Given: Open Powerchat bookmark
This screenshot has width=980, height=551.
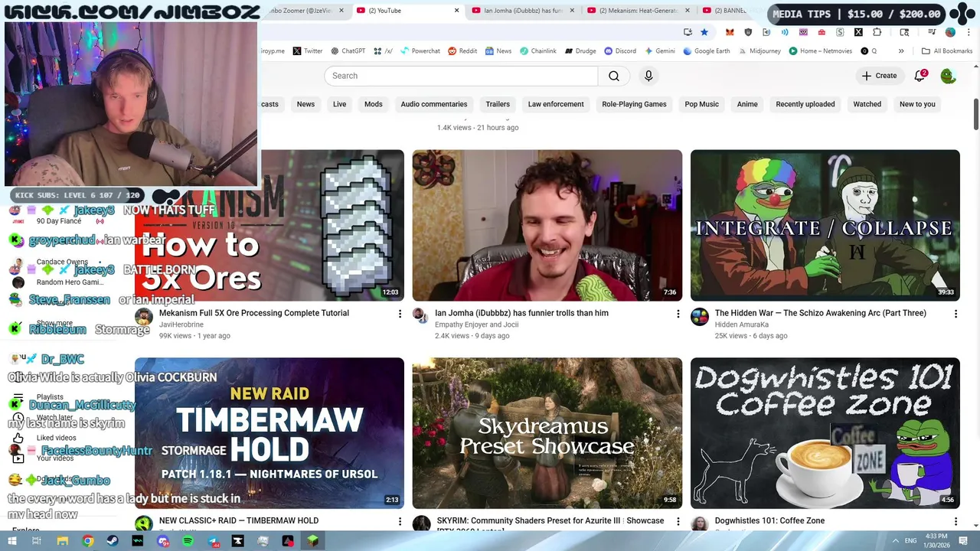Looking at the screenshot, I should pos(420,51).
